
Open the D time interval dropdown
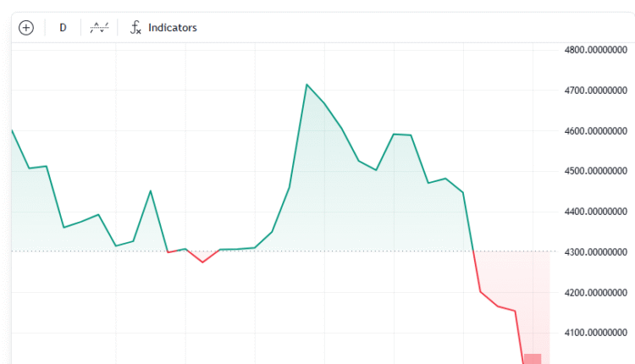click(x=63, y=28)
